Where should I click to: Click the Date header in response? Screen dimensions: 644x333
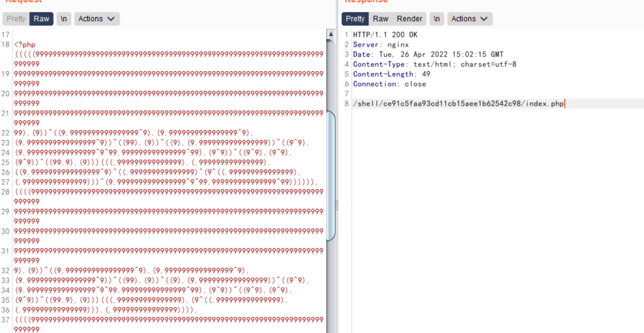428,54
